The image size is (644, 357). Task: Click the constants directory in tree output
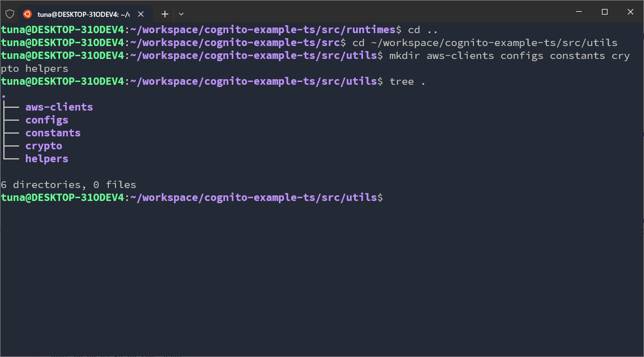coord(53,133)
